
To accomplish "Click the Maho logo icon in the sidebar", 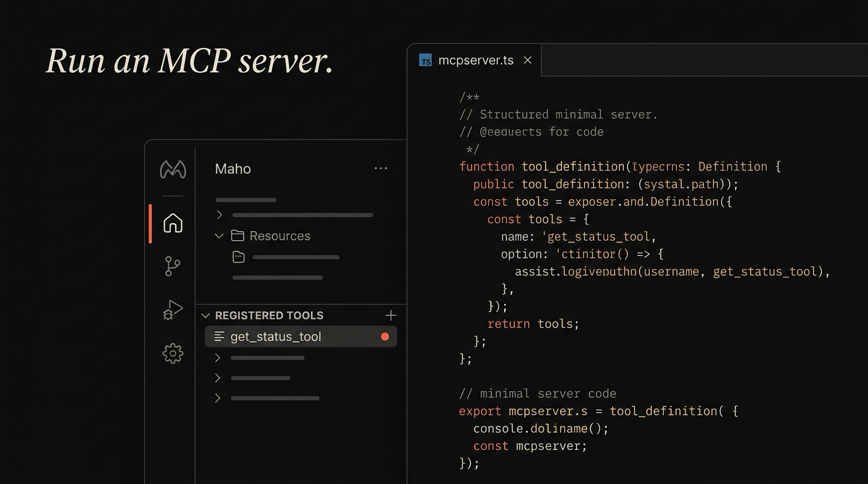I will [173, 169].
